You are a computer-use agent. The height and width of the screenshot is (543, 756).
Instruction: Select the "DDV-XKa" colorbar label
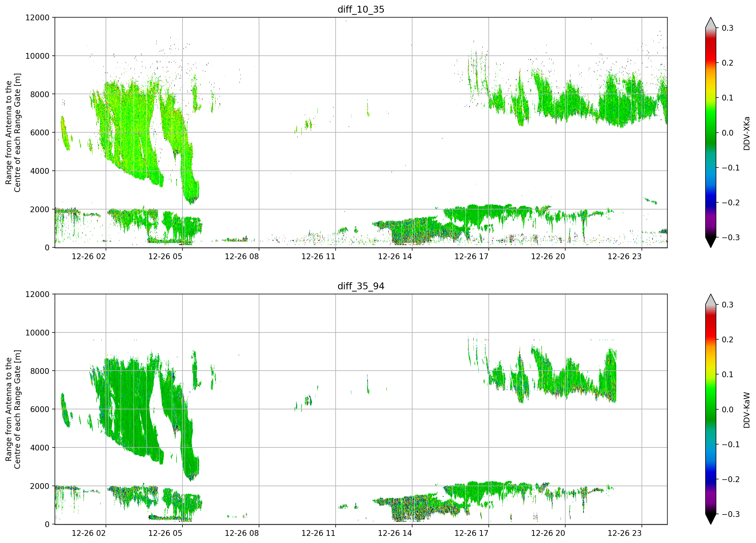[x=747, y=133]
